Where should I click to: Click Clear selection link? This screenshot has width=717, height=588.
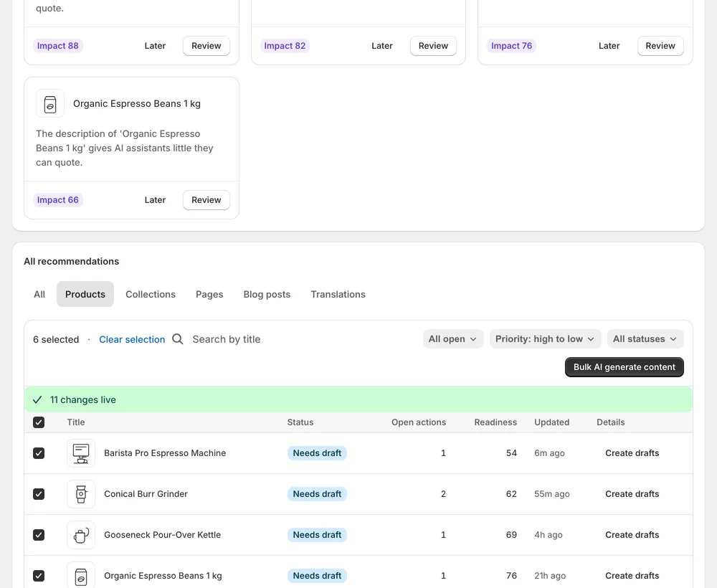[x=132, y=339]
